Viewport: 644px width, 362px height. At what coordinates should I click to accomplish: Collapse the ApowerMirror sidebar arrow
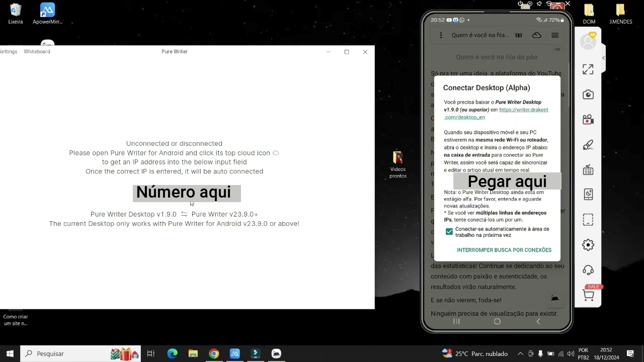(x=603, y=58)
